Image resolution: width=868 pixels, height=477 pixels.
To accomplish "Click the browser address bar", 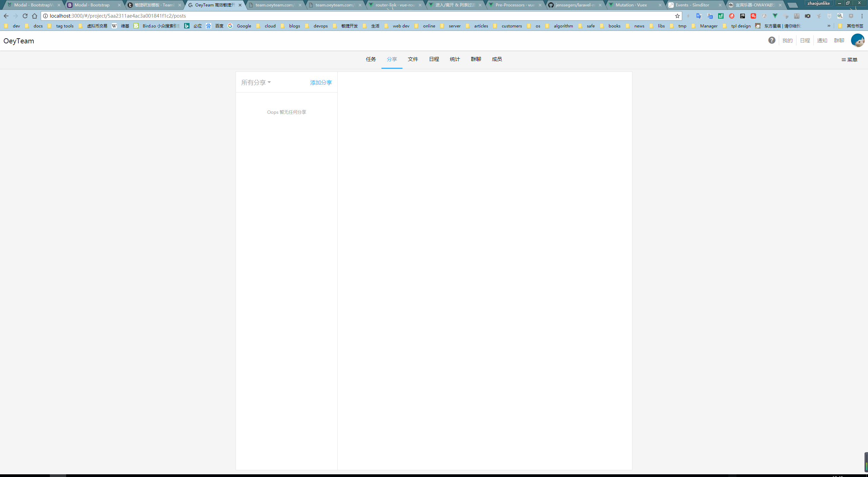I will click(x=339, y=16).
